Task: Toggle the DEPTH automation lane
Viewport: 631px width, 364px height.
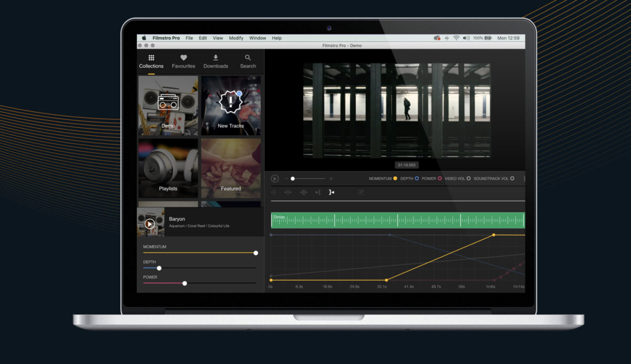Action: [417, 179]
